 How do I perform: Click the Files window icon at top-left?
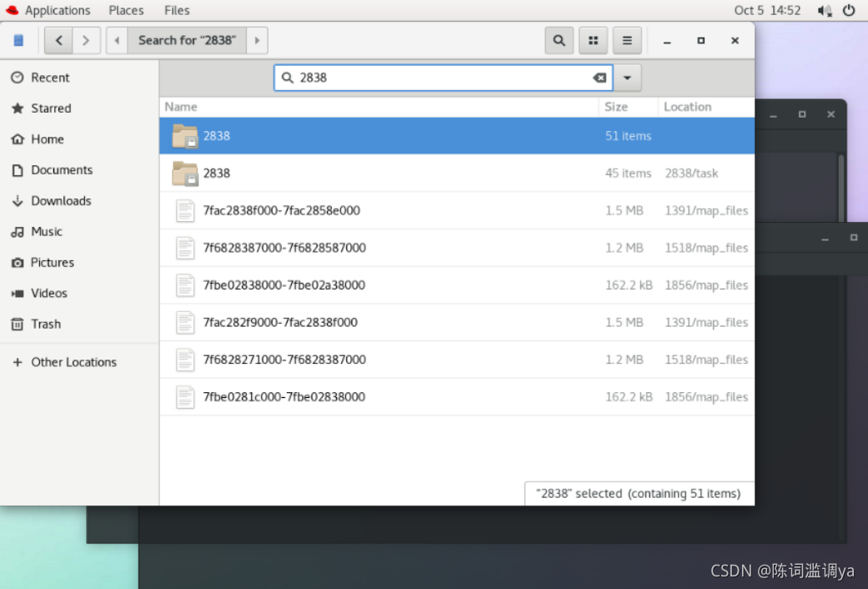tap(18, 40)
